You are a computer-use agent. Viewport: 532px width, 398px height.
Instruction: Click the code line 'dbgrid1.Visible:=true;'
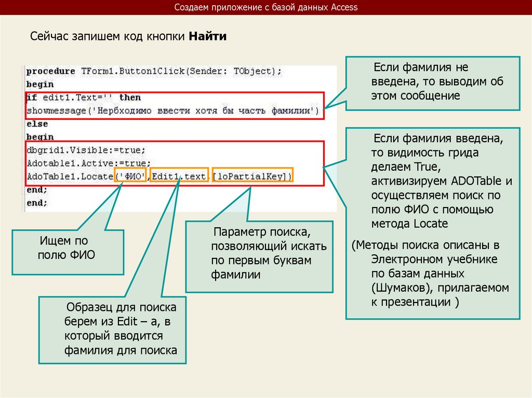(x=86, y=150)
